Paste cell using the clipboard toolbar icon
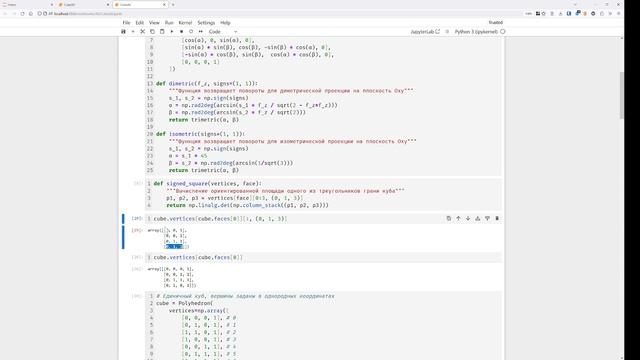The height and width of the screenshot is (360, 640). pos(162,31)
